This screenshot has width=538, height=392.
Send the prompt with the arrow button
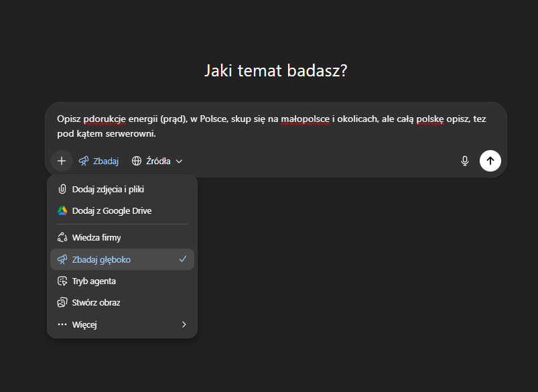coord(490,161)
